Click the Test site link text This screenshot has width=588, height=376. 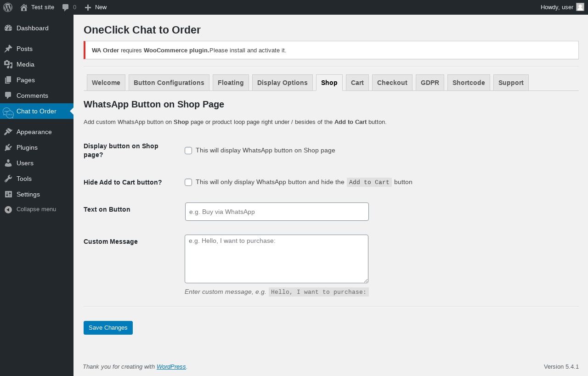(43, 7)
